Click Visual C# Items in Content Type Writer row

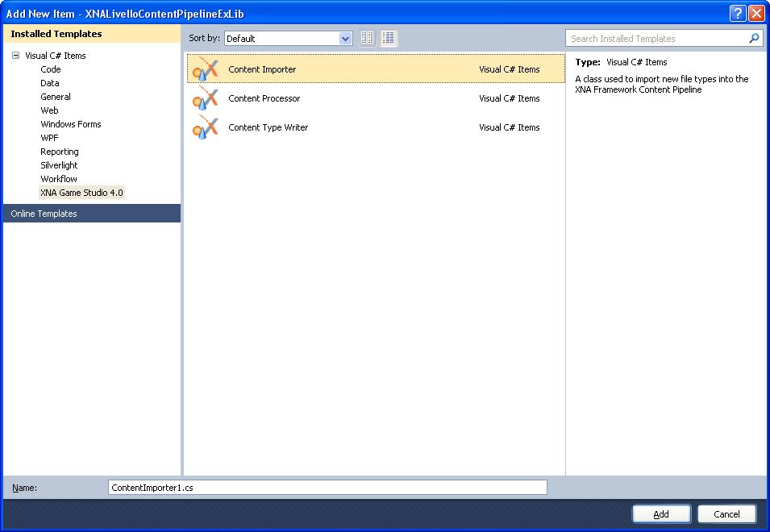(510, 127)
